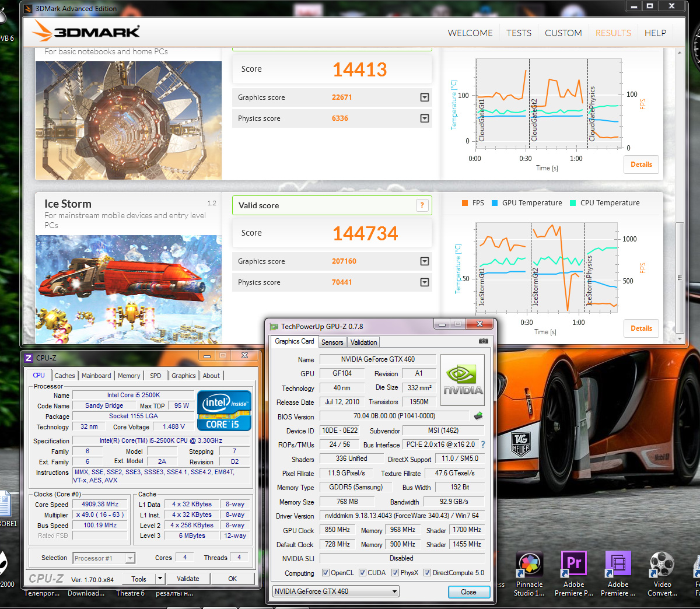Click the Cloud Gate Details button
Screen dimensions: 700x609
[x=641, y=164]
